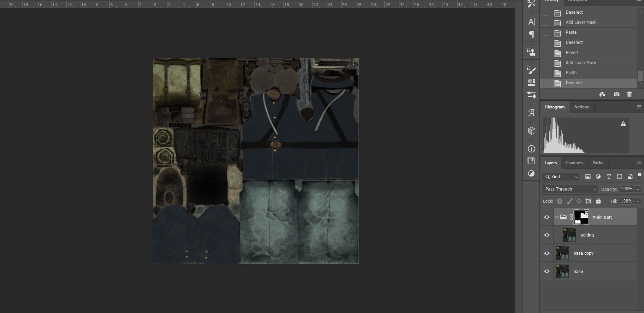Image resolution: width=644 pixels, height=313 pixels.
Task: Click the base layer thumbnail
Action: tap(562, 271)
